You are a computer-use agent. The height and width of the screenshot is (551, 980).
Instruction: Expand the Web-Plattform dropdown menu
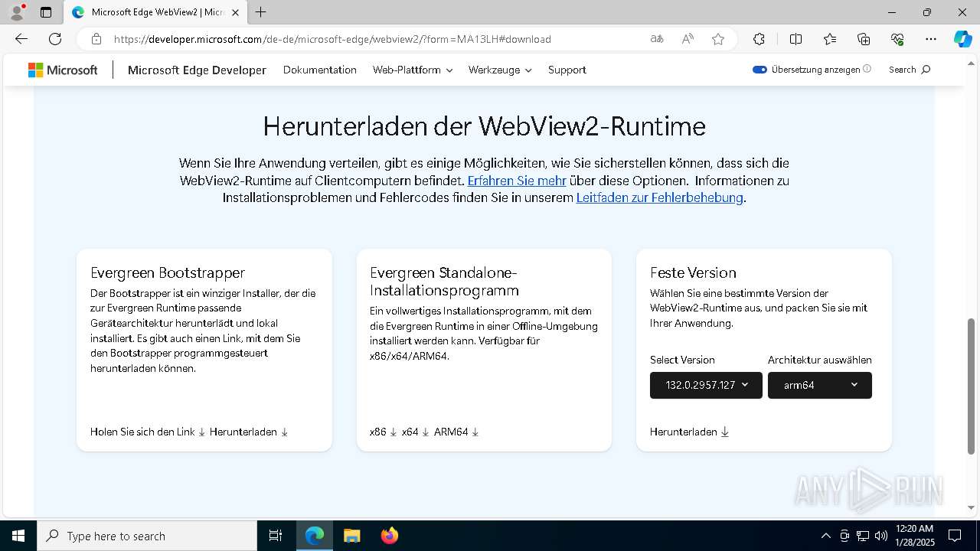tap(413, 70)
